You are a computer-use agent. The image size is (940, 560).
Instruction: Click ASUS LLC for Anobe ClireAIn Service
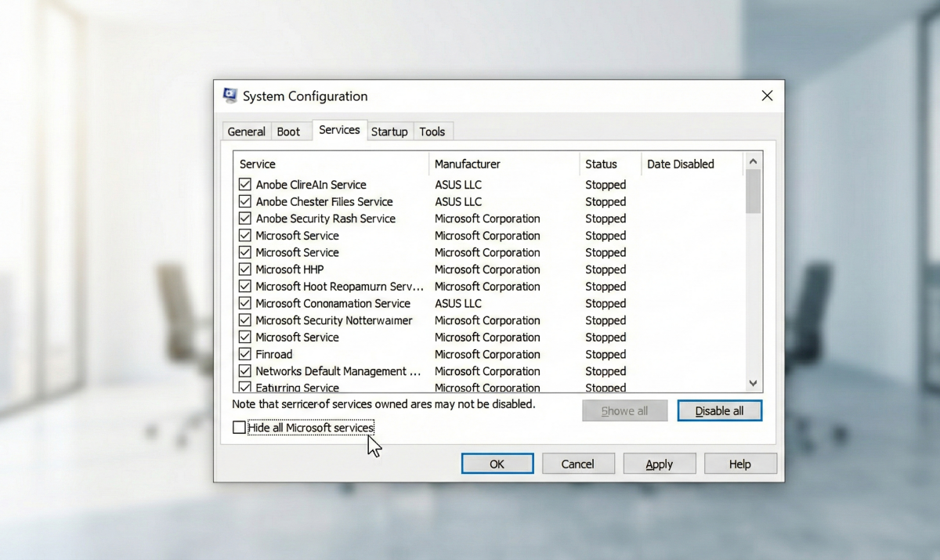458,185
